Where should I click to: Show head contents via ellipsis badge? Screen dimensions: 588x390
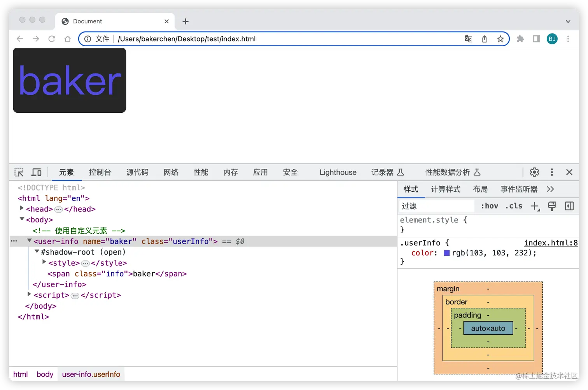pos(59,210)
